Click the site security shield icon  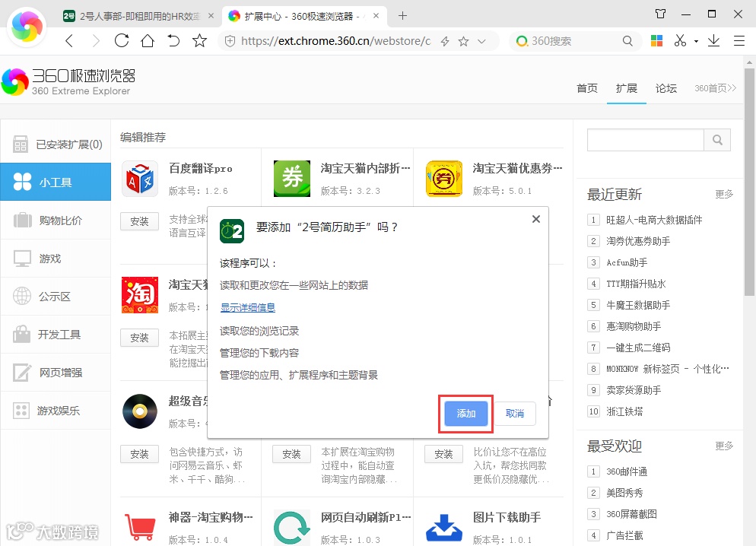pyautogui.click(x=230, y=41)
